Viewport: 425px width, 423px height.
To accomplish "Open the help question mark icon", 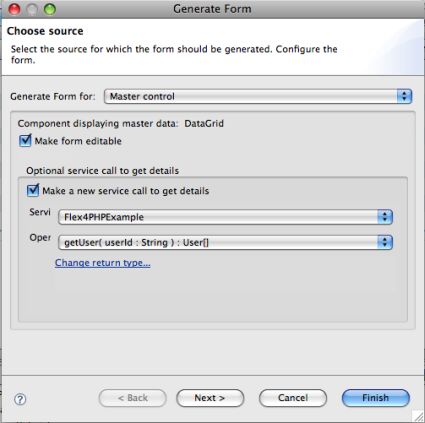I will tap(20, 399).
